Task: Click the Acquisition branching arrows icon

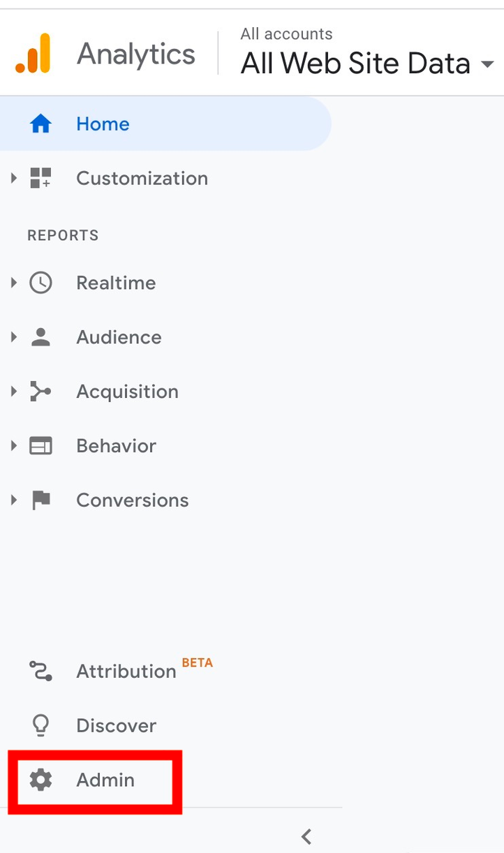Action: [40, 392]
